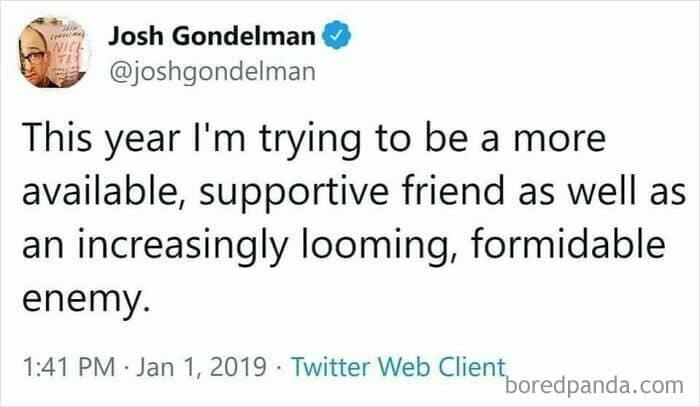The width and height of the screenshot is (700, 407).
Task: Click the word "enemy." in the tweet
Action: click(x=85, y=299)
